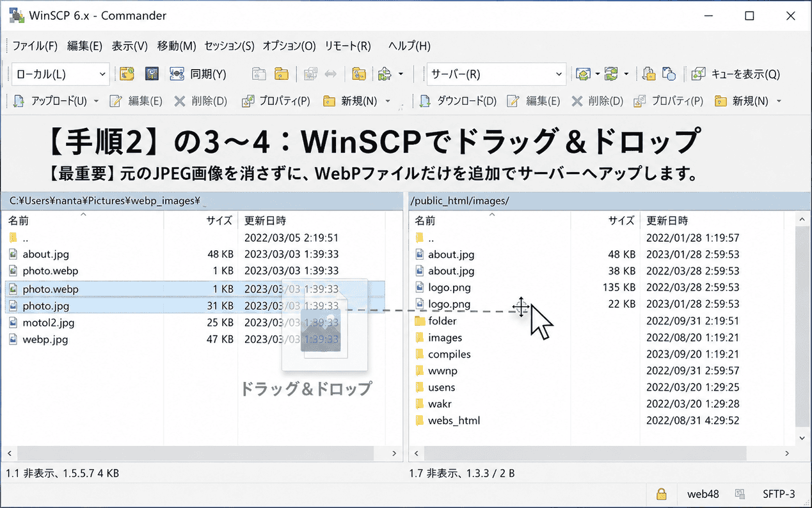Screen dimensions: 812x508
Task: Expand the transfer settings dropdown arrow in local toolbar
Action: click(x=401, y=74)
